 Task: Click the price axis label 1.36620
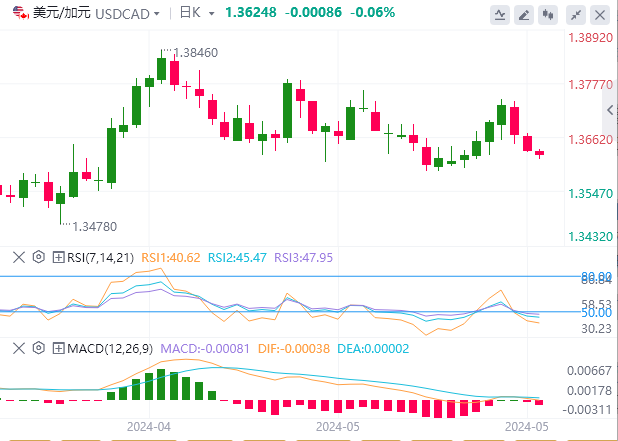pos(590,140)
